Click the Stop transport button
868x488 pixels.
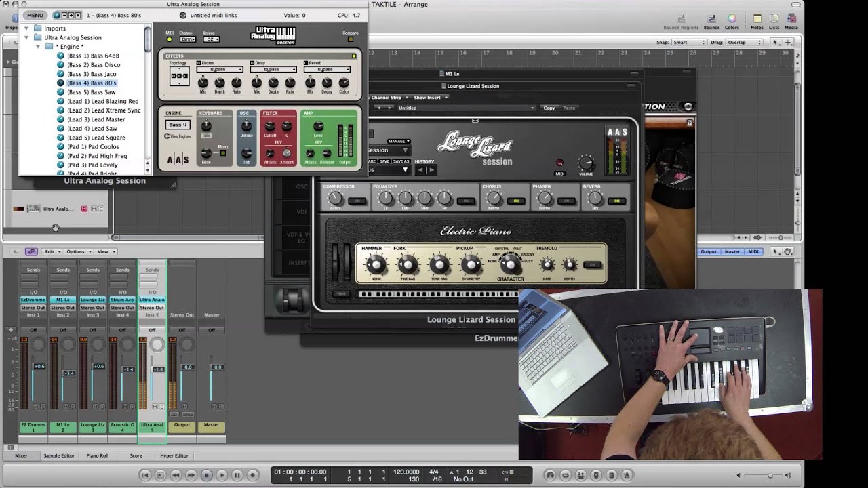(207, 476)
